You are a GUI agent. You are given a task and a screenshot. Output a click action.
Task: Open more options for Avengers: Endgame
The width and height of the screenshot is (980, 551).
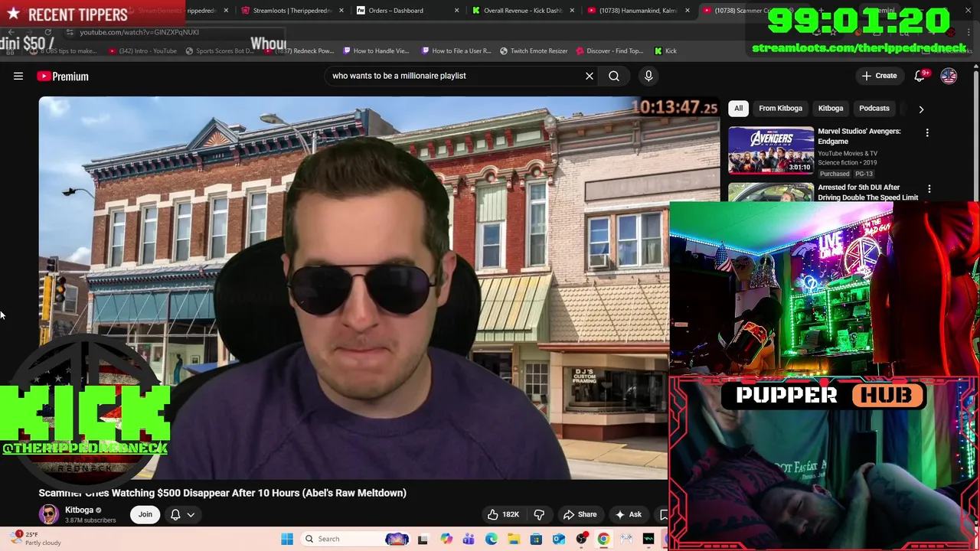pos(927,133)
